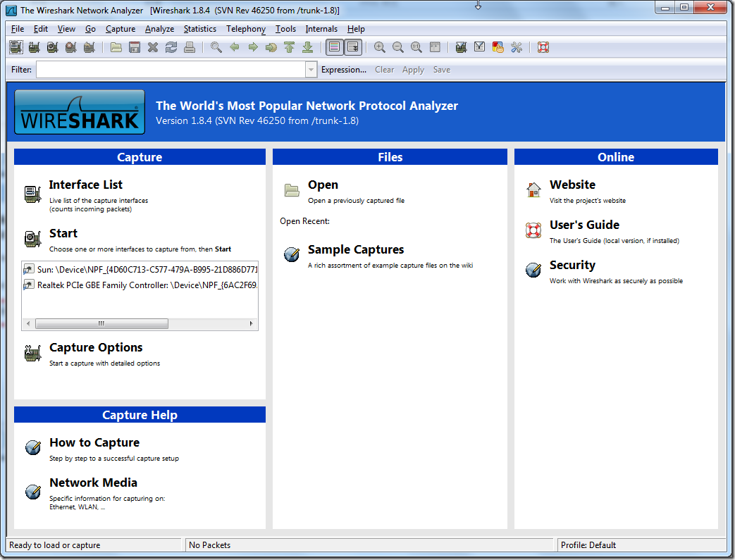The width and height of the screenshot is (735, 560).
Task: Open the User's Guide link
Action: click(584, 225)
